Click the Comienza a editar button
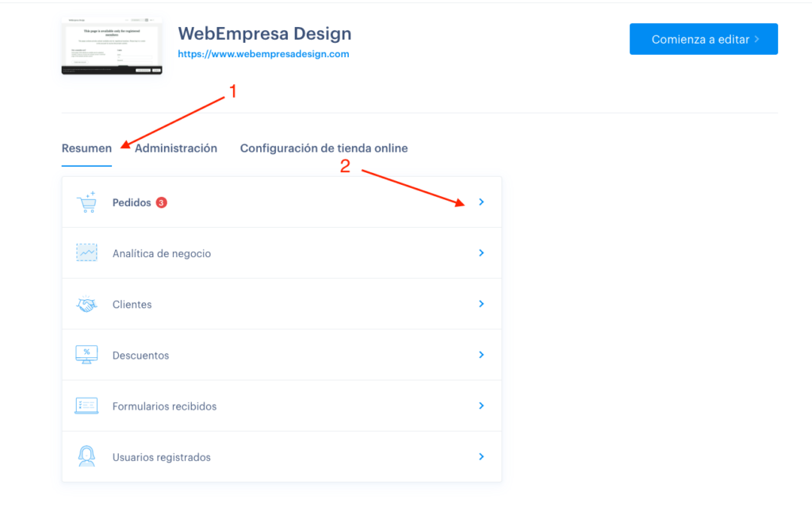Image resolution: width=812 pixels, height=527 pixels. coord(703,39)
